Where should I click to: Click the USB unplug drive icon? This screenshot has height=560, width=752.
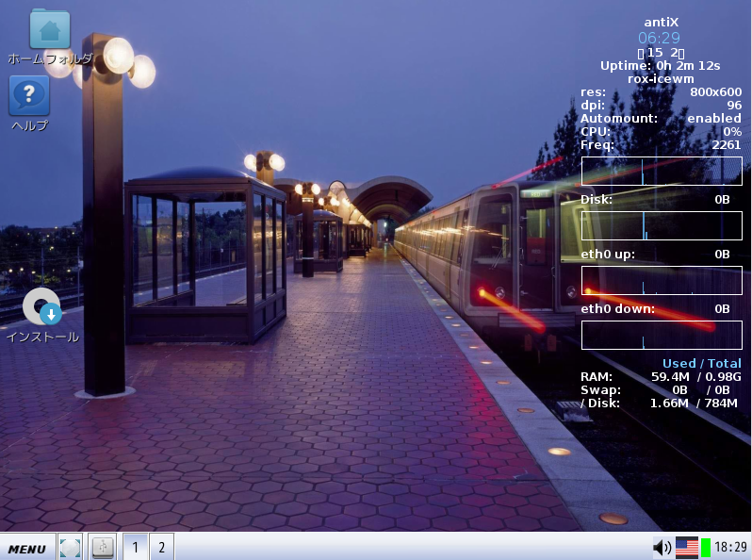[x=102, y=547]
